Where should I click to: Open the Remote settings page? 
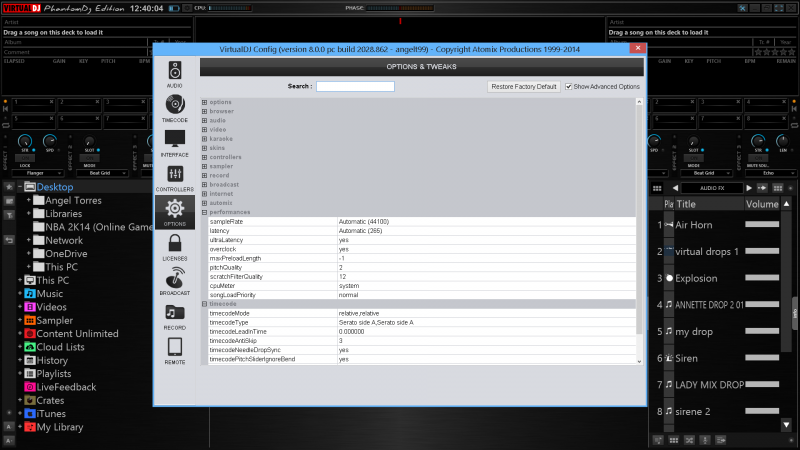click(x=174, y=351)
